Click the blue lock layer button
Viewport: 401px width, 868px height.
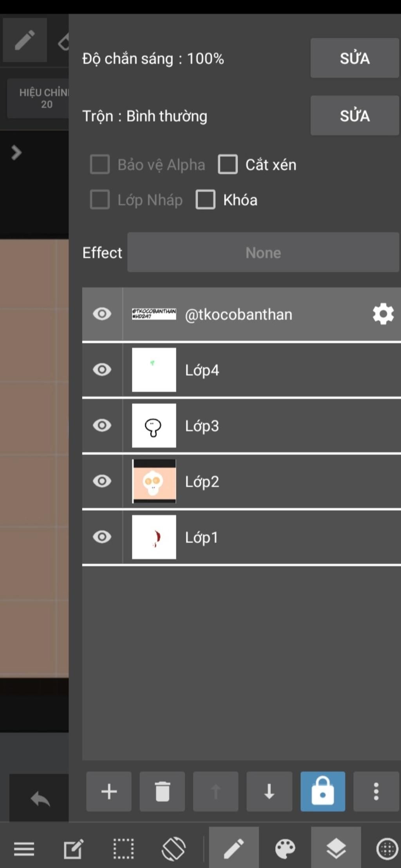pyautogui.click(x=323, y=791)
